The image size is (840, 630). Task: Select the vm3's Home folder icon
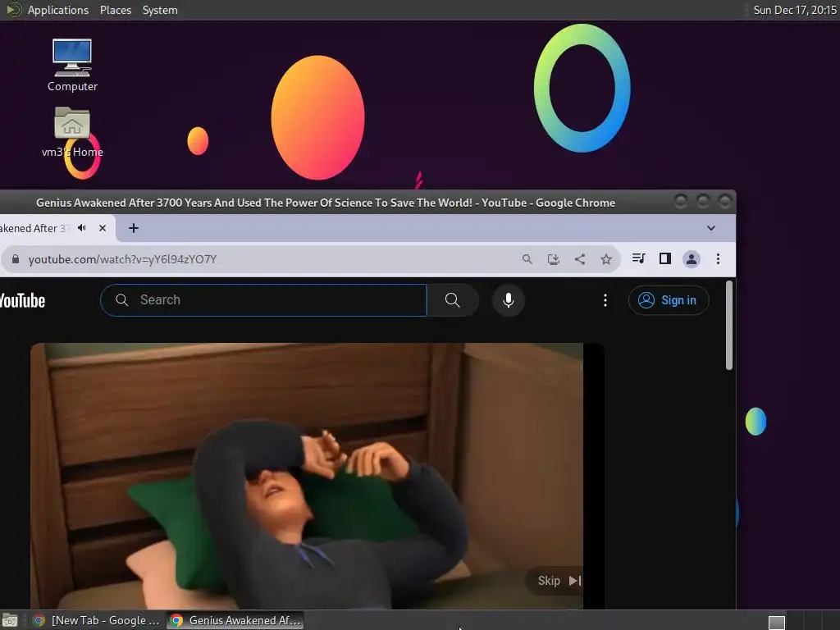click(72, 132)
